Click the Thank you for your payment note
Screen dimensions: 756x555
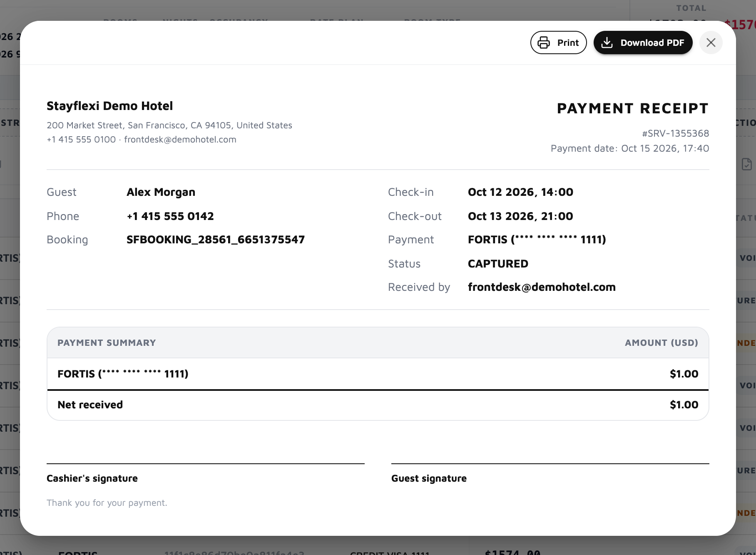[107, 503]
